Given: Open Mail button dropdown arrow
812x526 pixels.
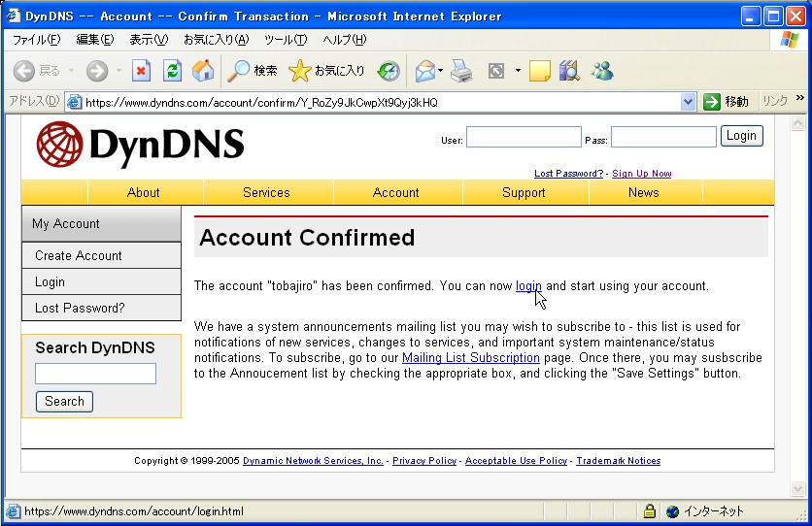Looking at the screenshot, I should coord(440,70).
